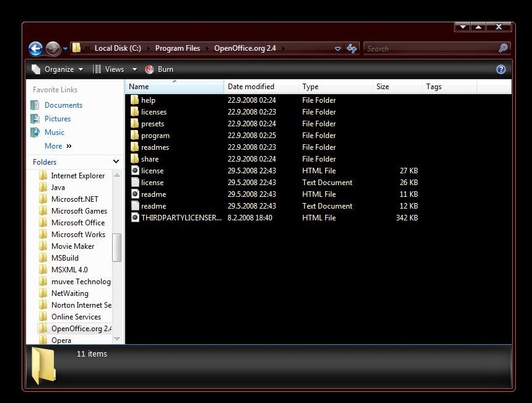
Task: Go back with the blue Back arrow
Action: [x=36, y=49]
